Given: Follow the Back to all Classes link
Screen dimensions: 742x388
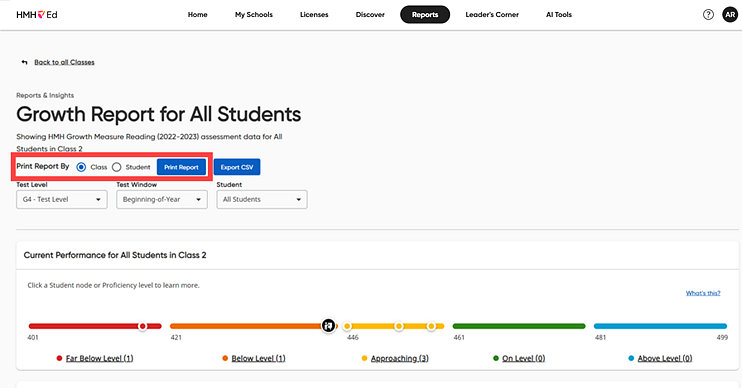Looking at the screenshot, I should 64,62.
